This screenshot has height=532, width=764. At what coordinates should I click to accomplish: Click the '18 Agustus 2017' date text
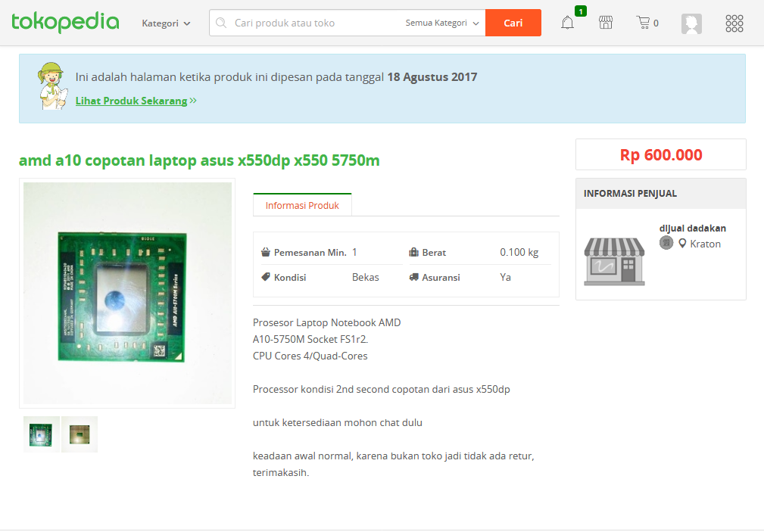click(432, 77)
